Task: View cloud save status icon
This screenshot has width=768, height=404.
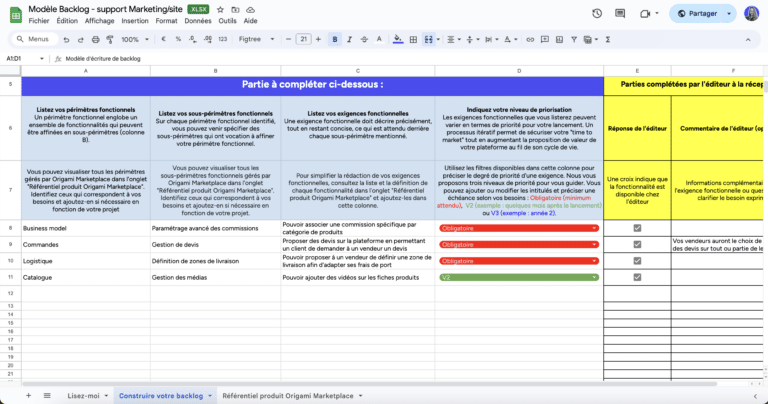Action: [x=250, y=10]
